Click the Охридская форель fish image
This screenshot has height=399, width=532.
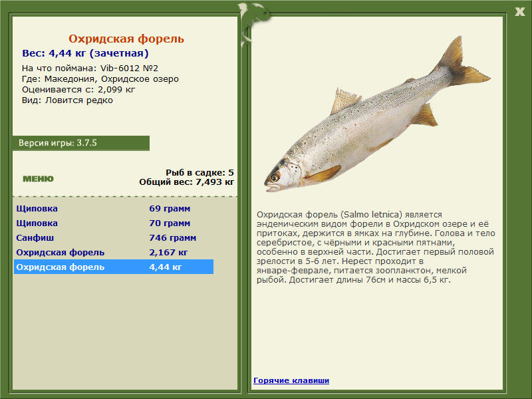pos(377,114)
